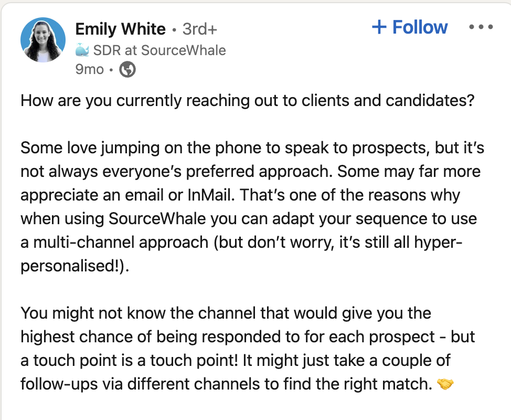Click the handshake emoji ending the post

click(x=445, y=385)
